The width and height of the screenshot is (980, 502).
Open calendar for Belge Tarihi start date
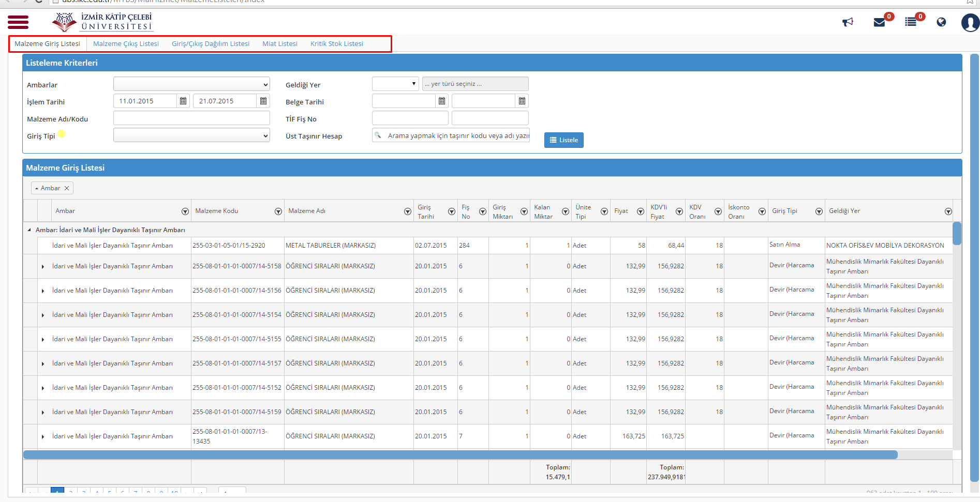coord(442,101)
